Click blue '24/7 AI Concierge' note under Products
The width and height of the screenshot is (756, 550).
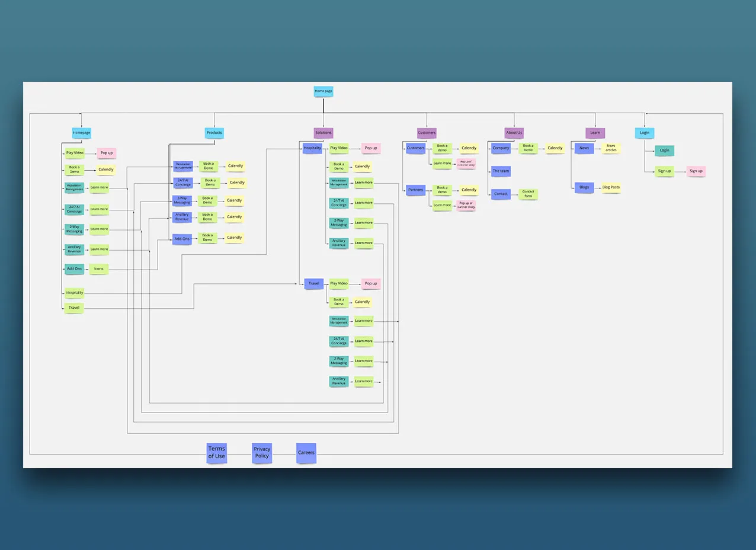tap(183, 183)
